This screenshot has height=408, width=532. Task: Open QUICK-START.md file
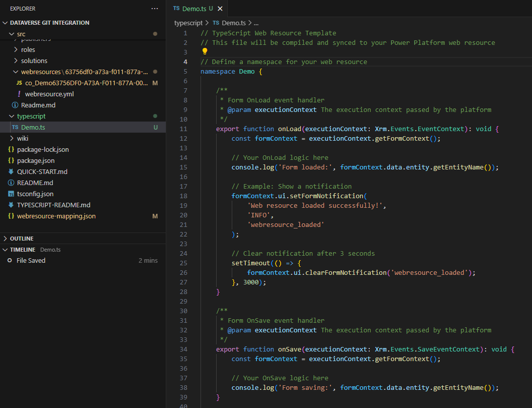83,172
